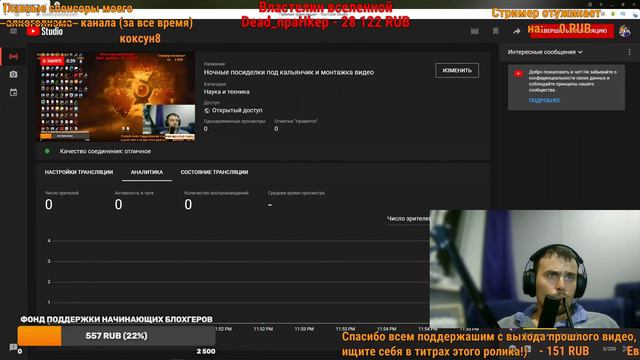Click the Одновременные просмотры value 0

click(x=205, y=129)
